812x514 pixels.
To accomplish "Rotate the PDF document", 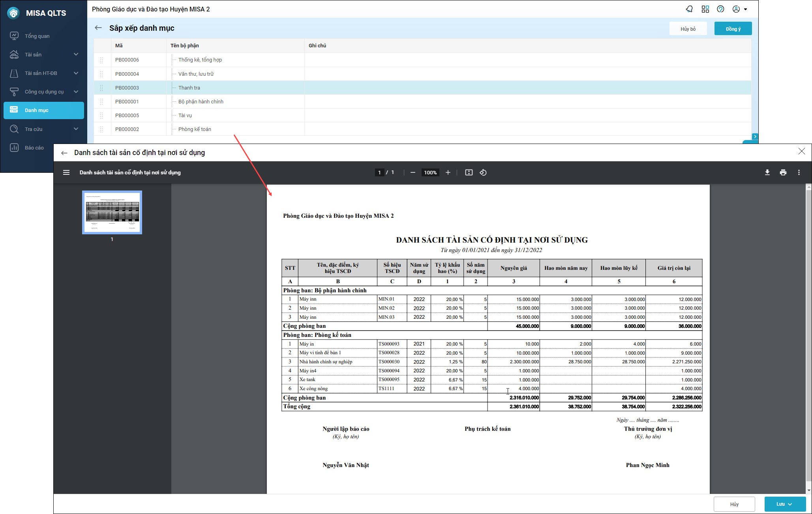I will pyautogui.click(x=483, y=172).
